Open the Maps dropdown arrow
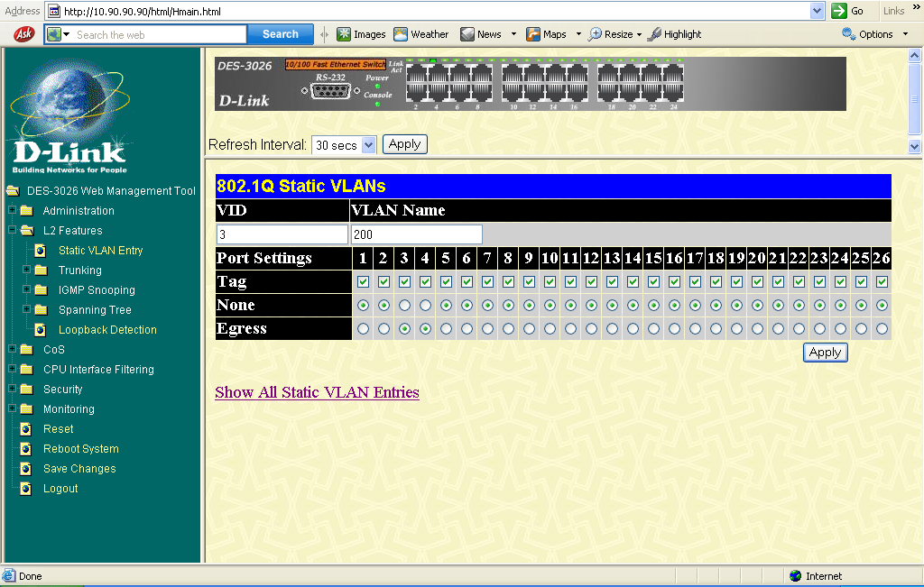Viewport: 924px width, 587px height. [578, 34]
